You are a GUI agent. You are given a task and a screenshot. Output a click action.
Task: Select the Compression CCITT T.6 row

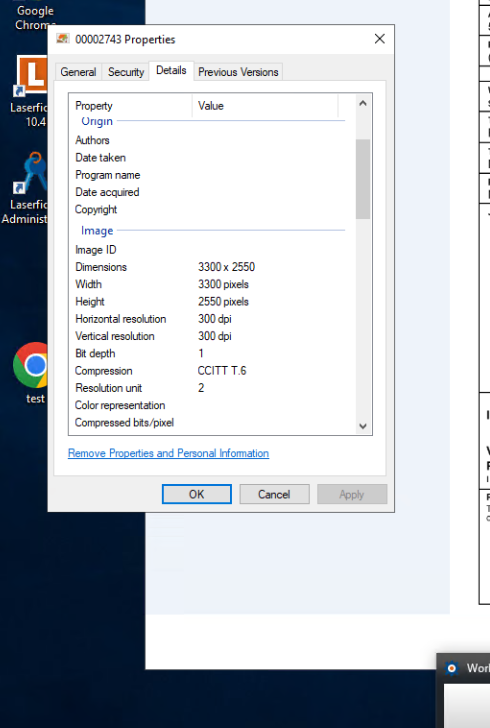pos(212,370)
